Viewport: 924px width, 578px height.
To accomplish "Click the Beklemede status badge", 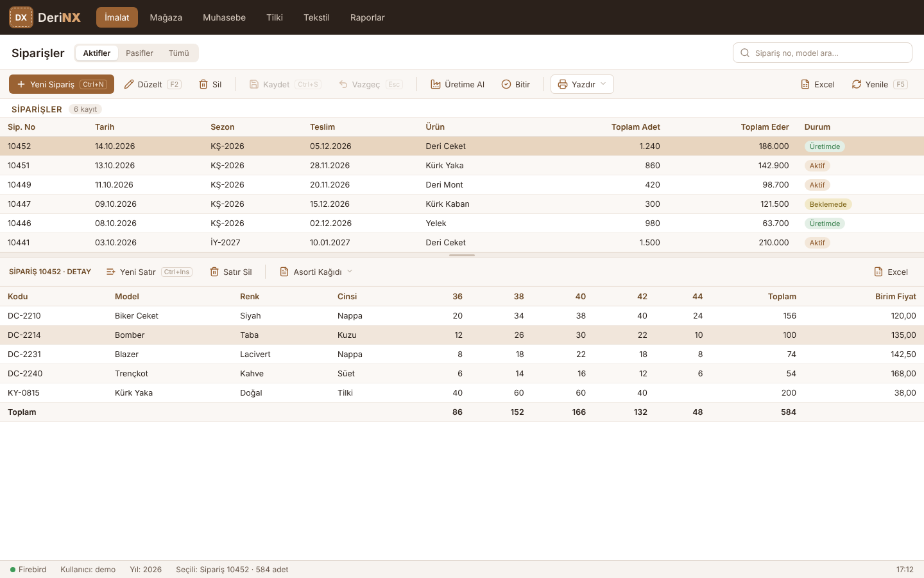I will [828, 204].
